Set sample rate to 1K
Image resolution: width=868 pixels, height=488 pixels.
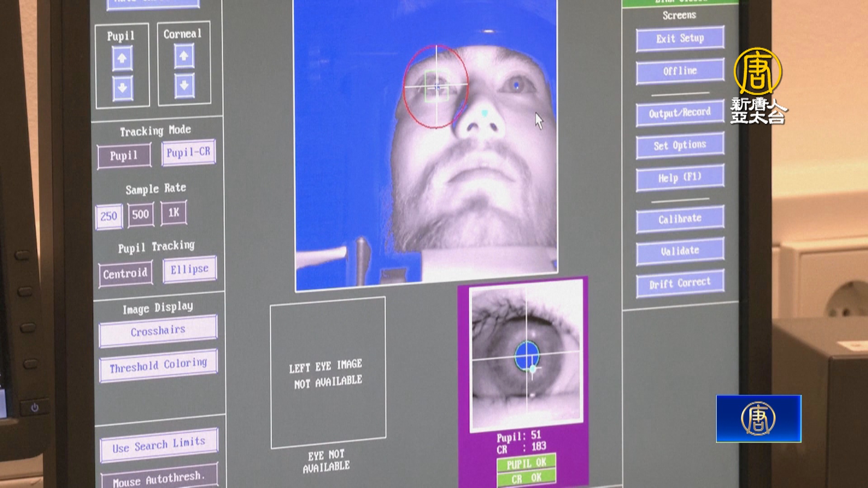tap(174, 212)
